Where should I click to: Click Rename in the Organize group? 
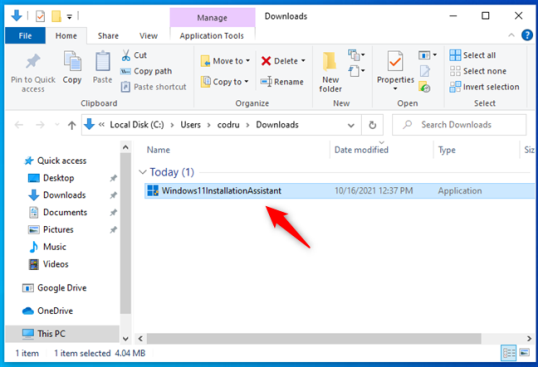(x=282, y=82)
